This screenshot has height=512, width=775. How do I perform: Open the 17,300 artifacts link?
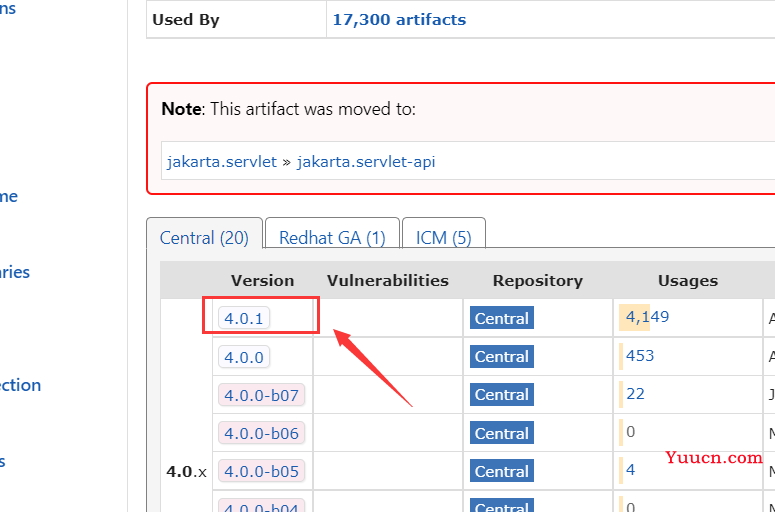[399, 20]
